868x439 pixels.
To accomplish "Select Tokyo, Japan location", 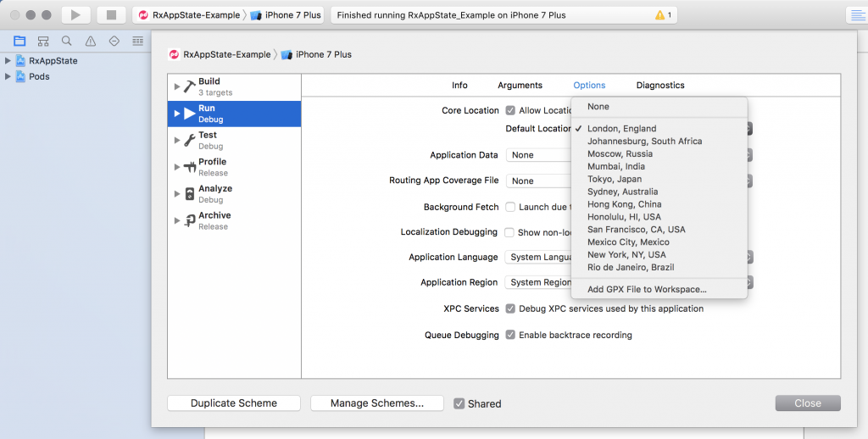I will [659, 179].
